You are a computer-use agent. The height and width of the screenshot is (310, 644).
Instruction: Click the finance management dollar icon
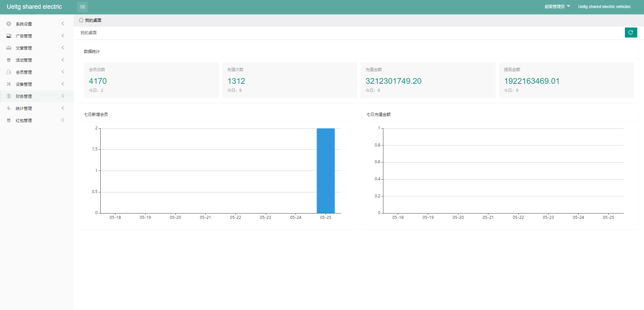coord(9,96)
